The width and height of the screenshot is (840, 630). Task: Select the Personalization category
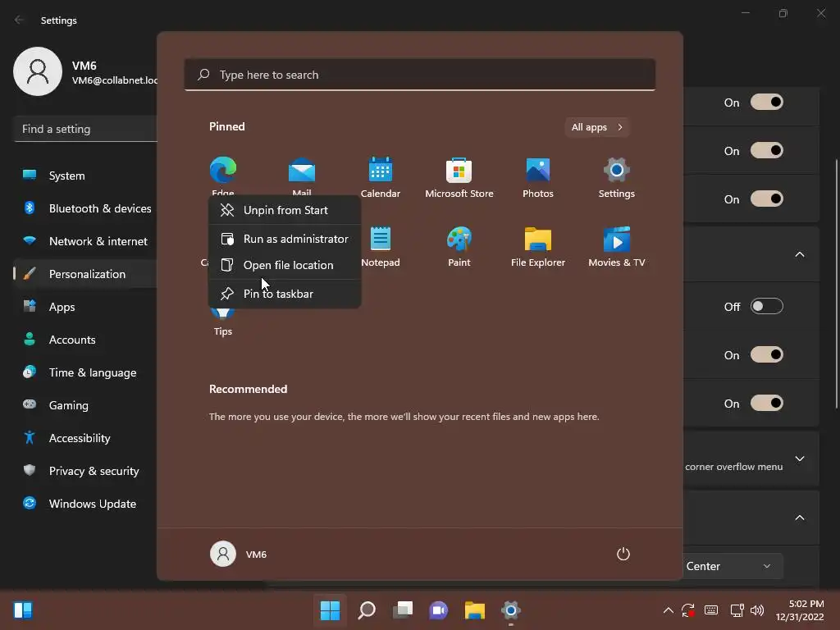[85, 274]
